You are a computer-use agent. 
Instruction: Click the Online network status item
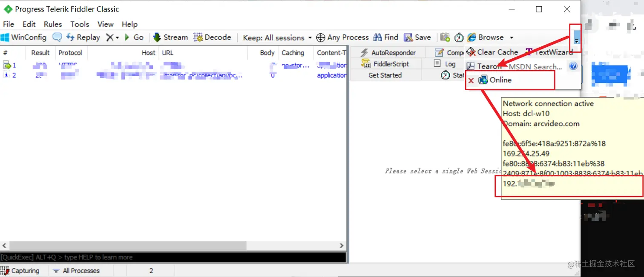click(495, 80)
